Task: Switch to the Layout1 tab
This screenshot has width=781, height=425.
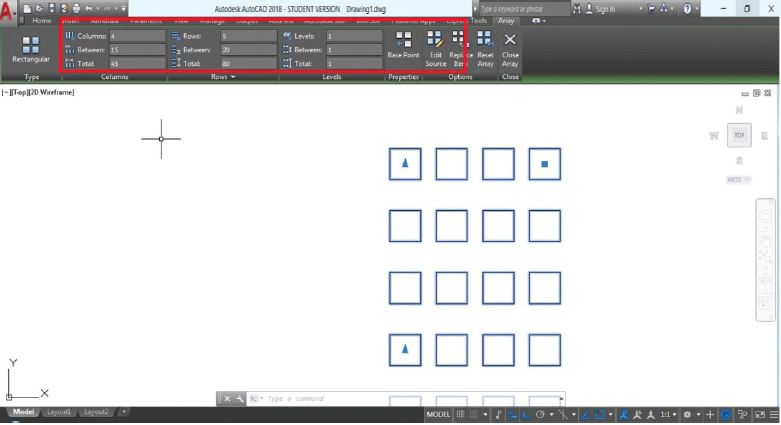Action: pyautogui.click(x=58, y=412)
